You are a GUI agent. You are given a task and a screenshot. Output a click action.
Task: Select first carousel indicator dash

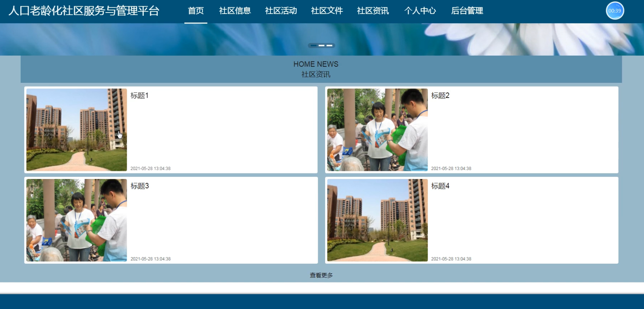pos(313,46)
